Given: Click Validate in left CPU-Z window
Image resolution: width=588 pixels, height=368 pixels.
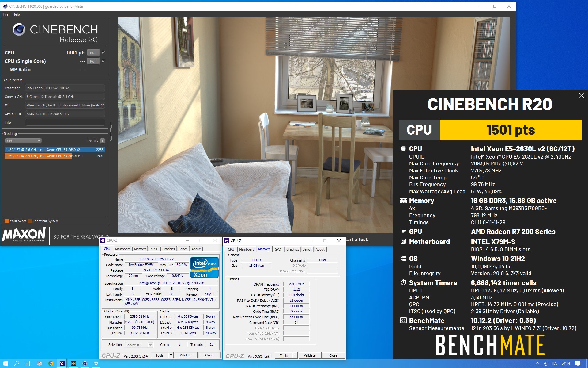Looking at the screenshot, I should point(186,355).
